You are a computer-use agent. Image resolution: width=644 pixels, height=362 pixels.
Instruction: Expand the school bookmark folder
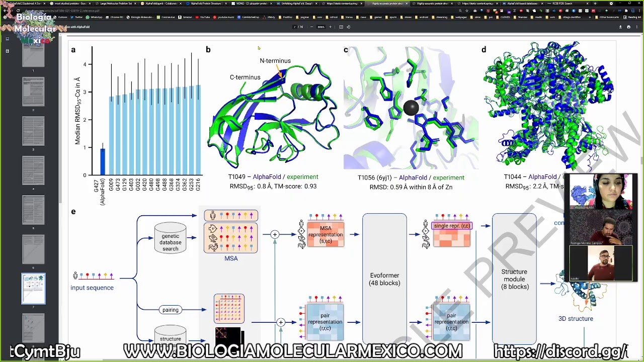(x=331, y=17)
